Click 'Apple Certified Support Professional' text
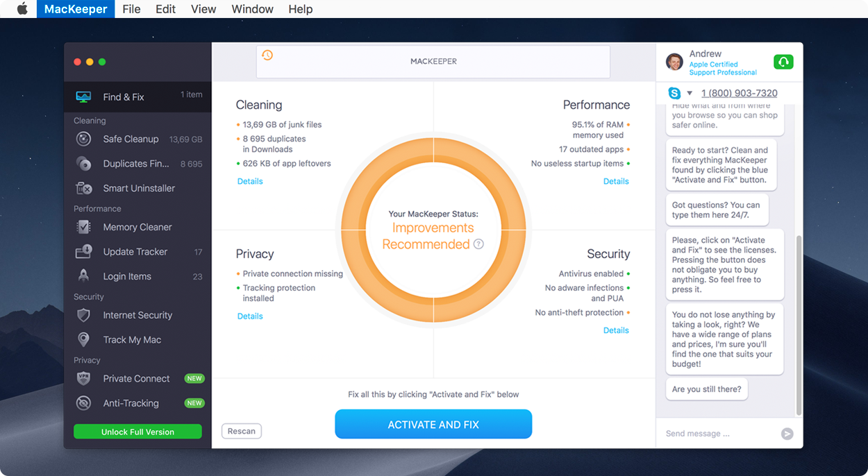 [723, 68]
